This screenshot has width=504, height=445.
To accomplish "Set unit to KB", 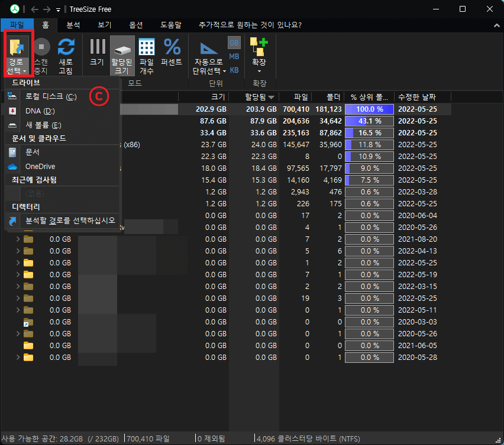I will point(234,70).
